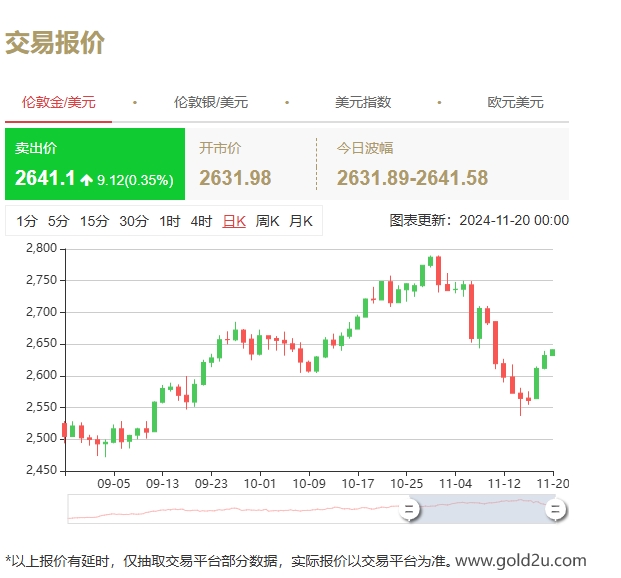
Task: Click the www.gold2u.com text in disclaimer
Action: pyautogui.click(x=521, y=561)
